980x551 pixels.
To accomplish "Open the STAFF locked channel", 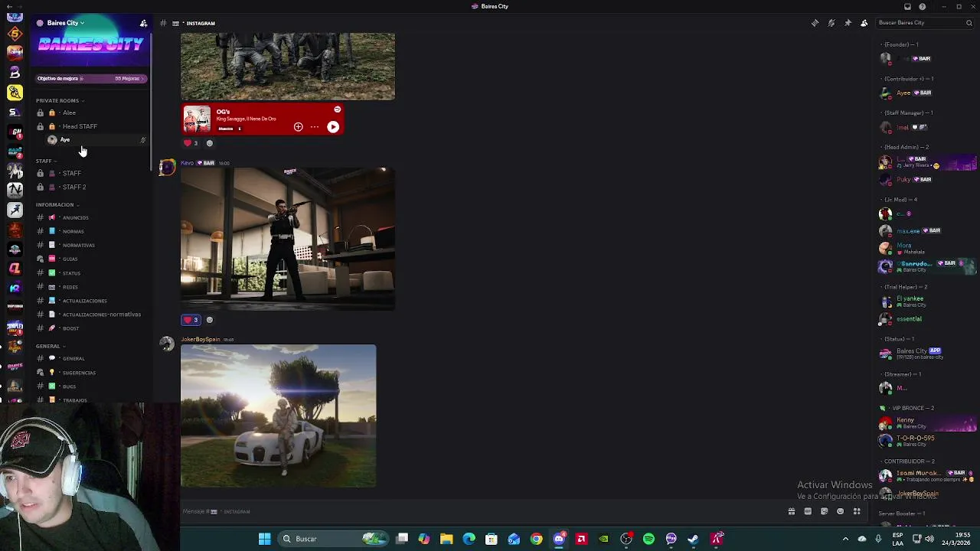I will pos(90,173).
